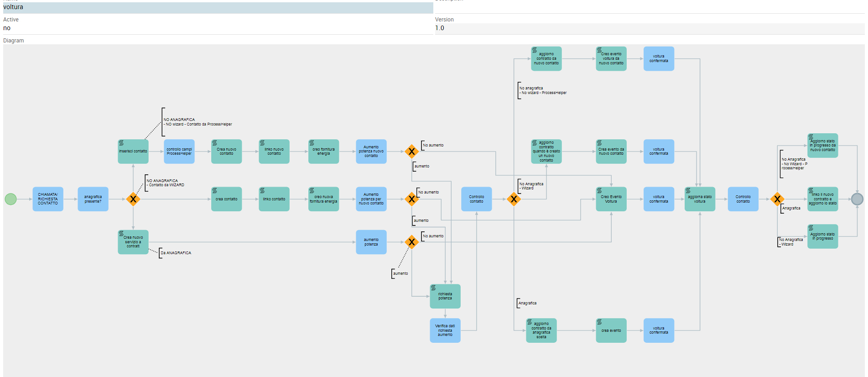Click the green start event circle
Image resolution: width=868 pixels, height=377 pixels.
tap(11, 199)
